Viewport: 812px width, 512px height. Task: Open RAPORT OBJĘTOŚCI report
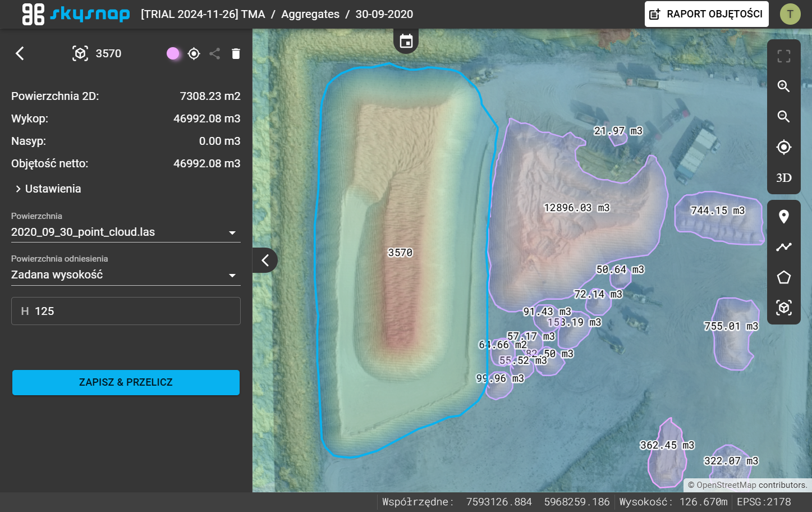coord(707,14)
